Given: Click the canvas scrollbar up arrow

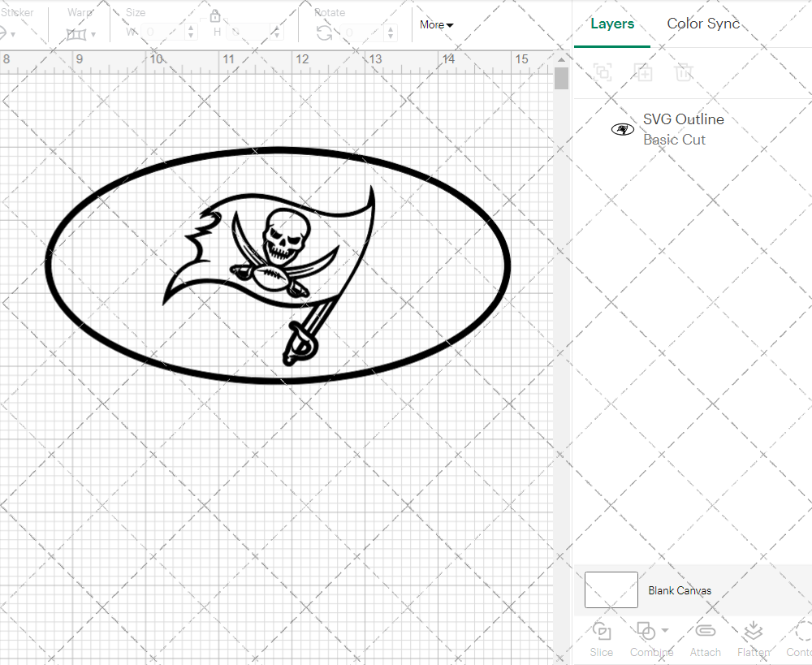Looking at the screenshot, I should (561, 60).
